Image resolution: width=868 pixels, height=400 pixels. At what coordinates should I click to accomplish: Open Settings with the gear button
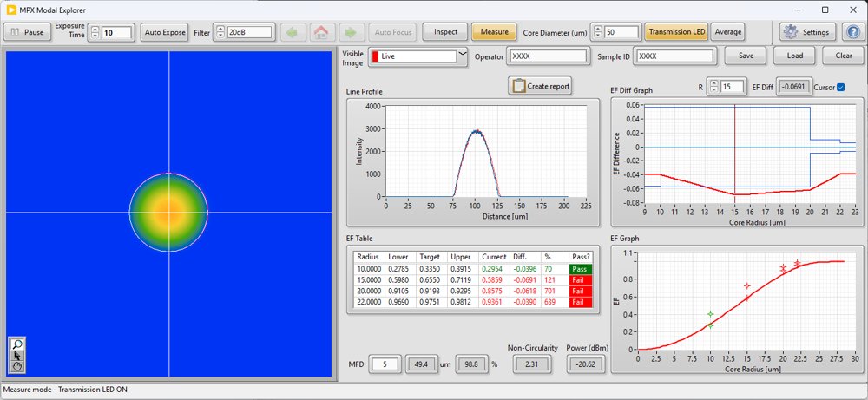pos(807,32)
